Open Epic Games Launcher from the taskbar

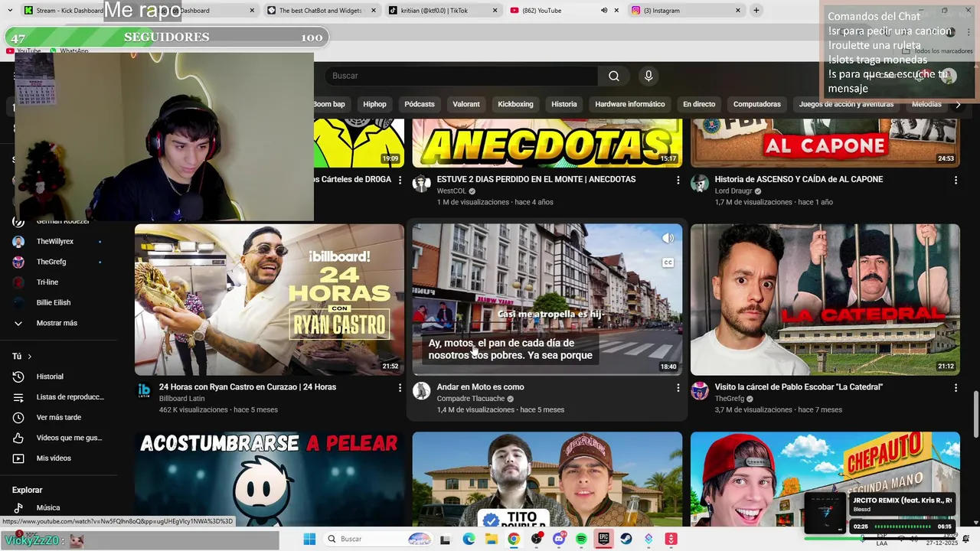click(x=603, y=539)
